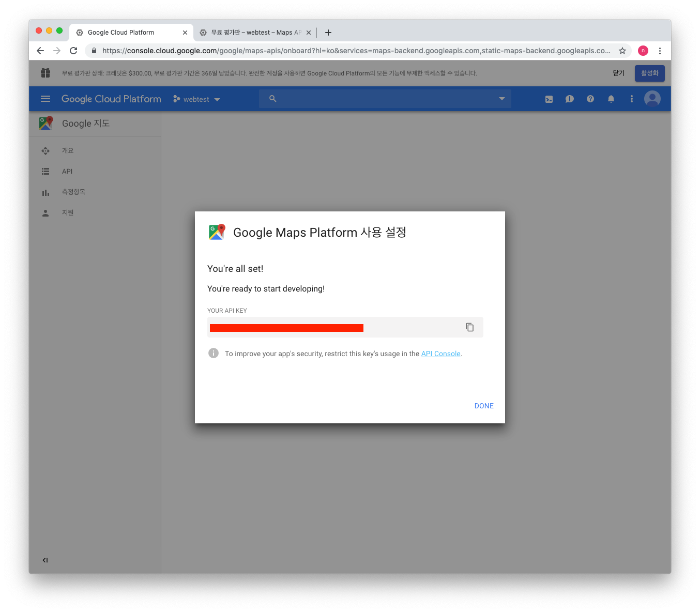The width and height of the screenshot is (700, 612).
Task: Open the help question mark icon
Action: pyautogui.click(x=590, y=99)
